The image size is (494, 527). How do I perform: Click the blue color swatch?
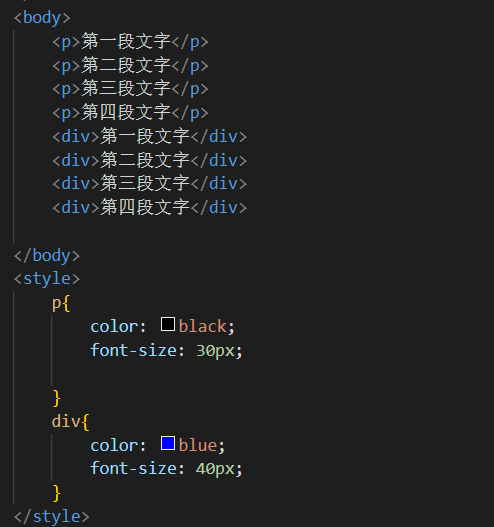point(168,443)
